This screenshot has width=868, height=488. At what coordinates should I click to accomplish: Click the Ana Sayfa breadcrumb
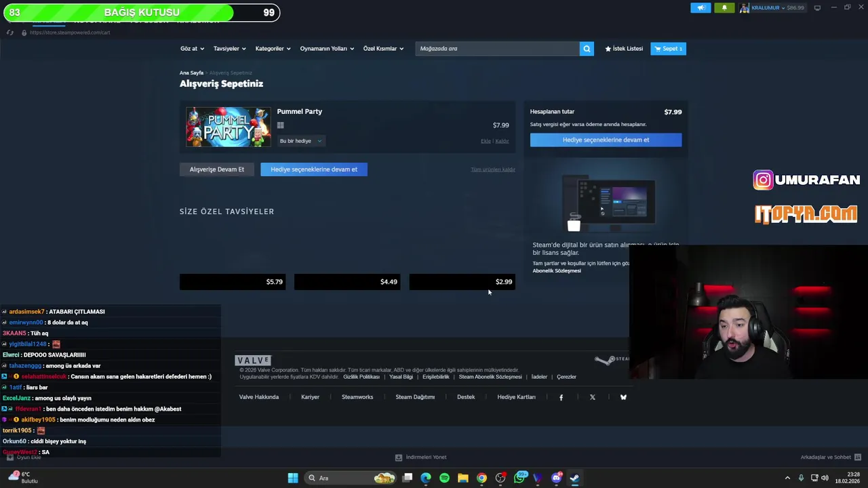click(x=191, y=73)
